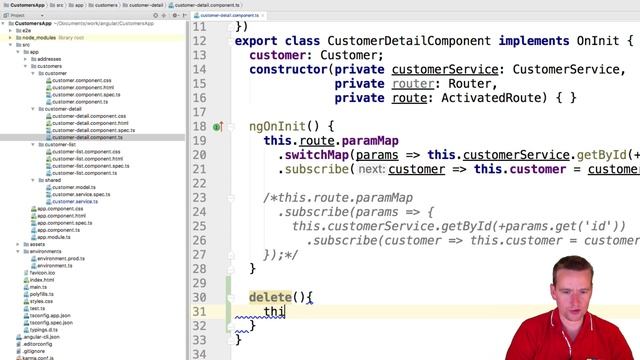This screenshot has height=360, width=640.
Task: Expand the e2e folder
Action: click(x=11, y=31)
